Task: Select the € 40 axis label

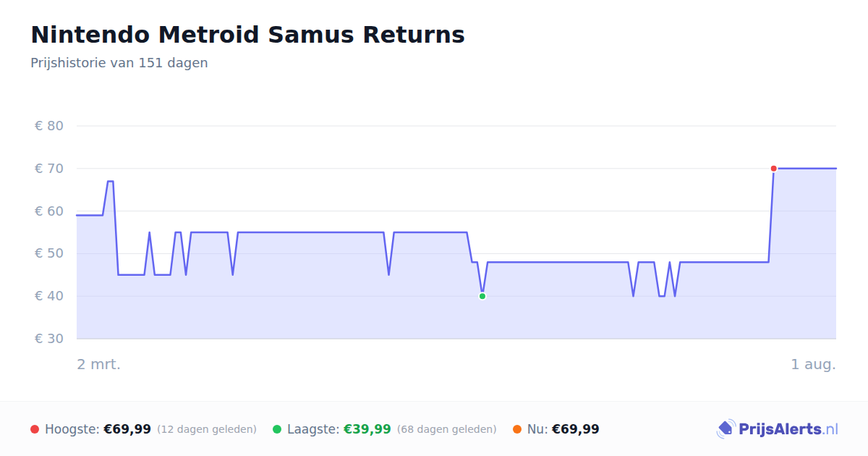Action: pyautogui.click(x=49, y=296)
